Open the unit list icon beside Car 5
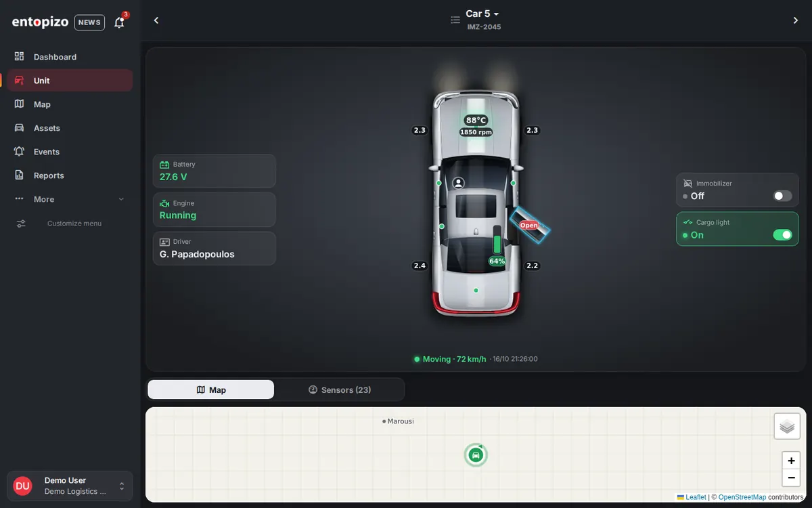The width and height of the screenshot is (812, 508). (455, 20)
